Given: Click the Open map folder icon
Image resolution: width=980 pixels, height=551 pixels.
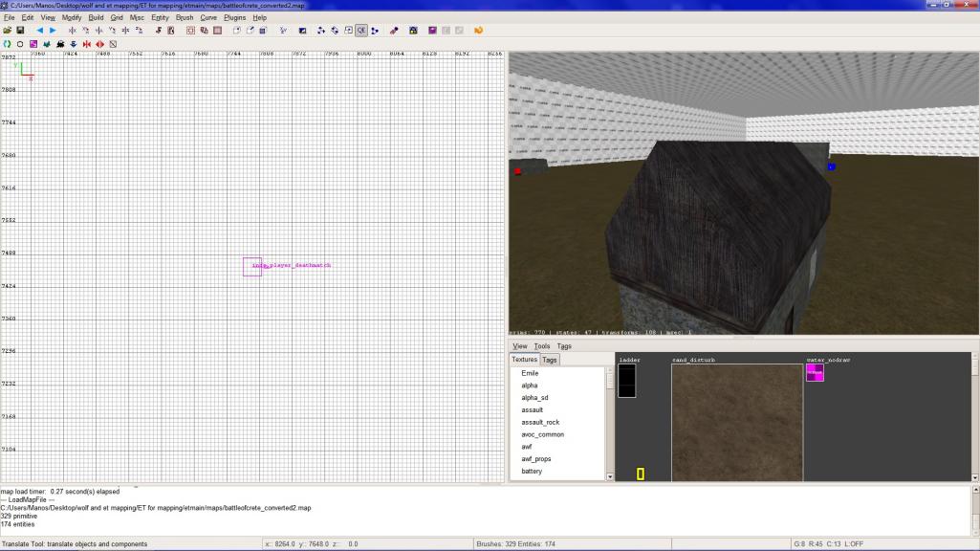Looking at the screenshot, I should [7, 31].
